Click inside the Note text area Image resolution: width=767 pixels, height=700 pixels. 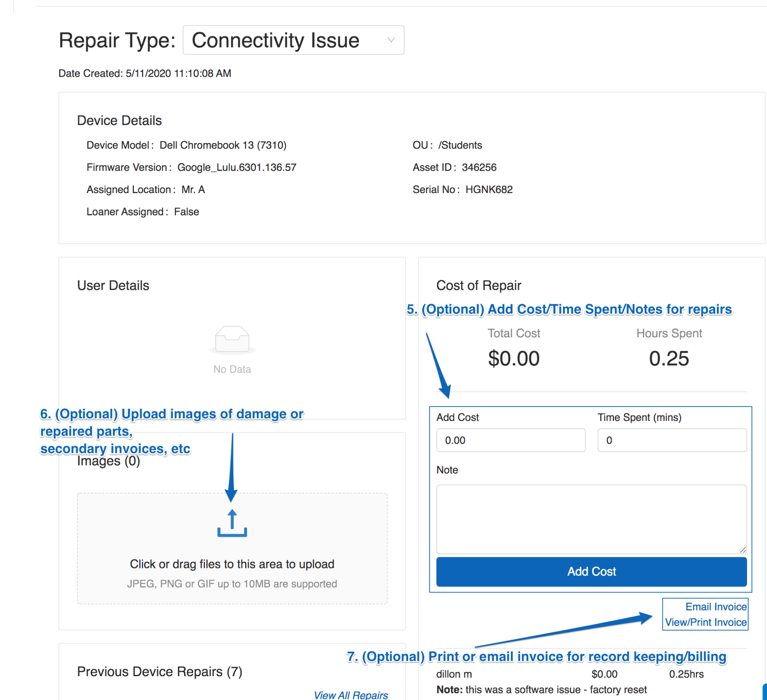(591, 519)
